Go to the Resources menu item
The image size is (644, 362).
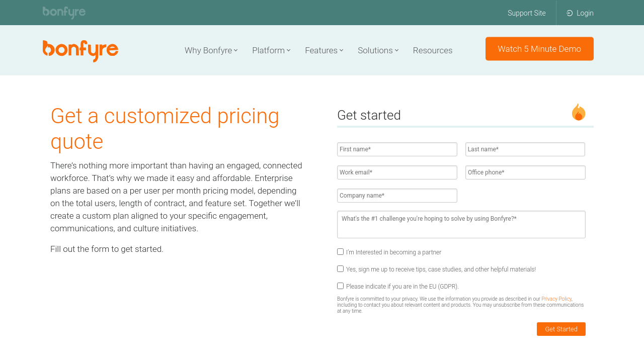(433, 50)
